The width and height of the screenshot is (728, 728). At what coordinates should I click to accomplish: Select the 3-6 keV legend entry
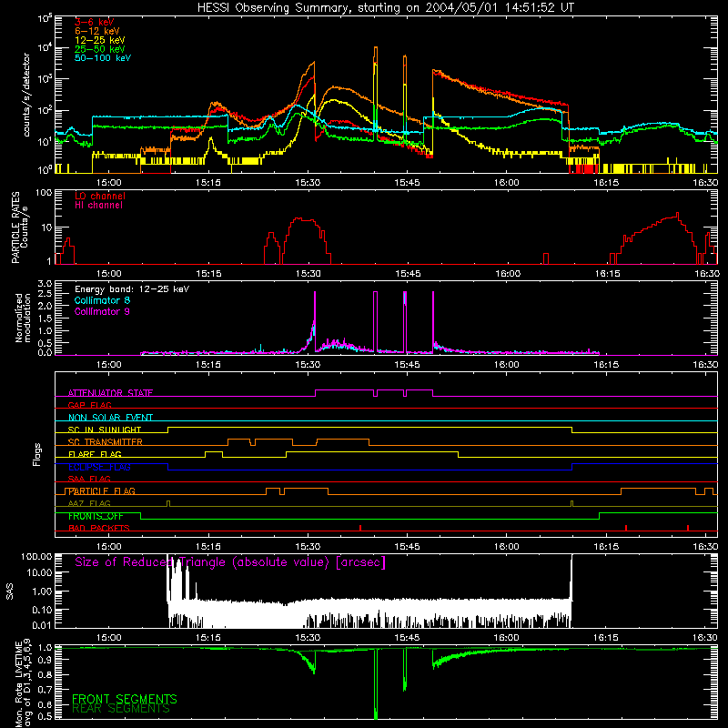(95, 22)
